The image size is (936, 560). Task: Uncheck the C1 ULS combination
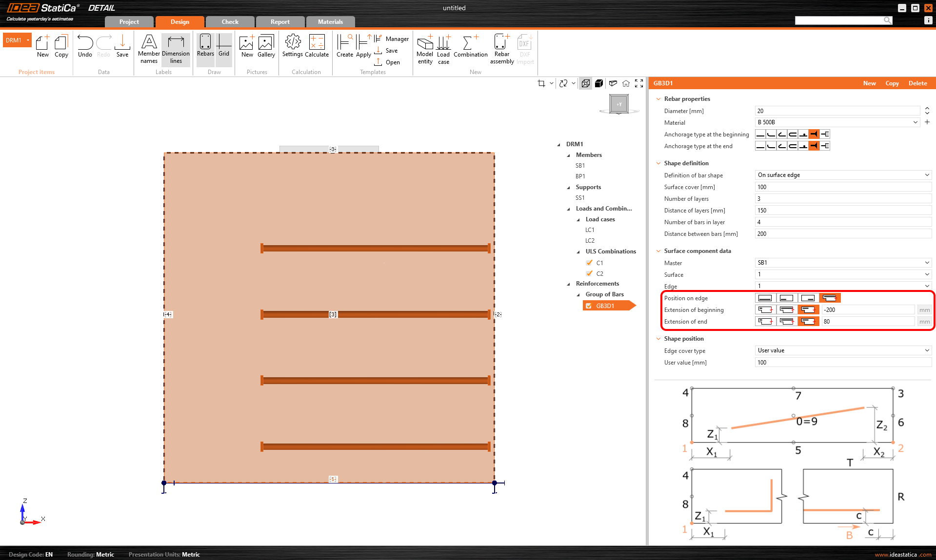[589, 263]
